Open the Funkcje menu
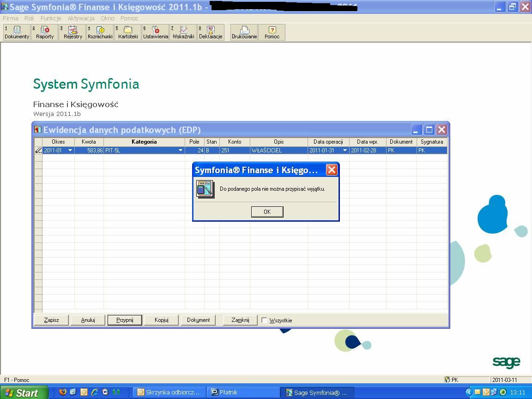This screenshot has height=399, width=532. click(51, 18)
